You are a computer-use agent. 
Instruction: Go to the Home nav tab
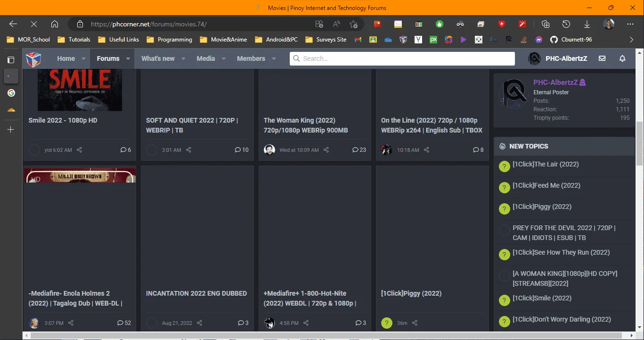point(66,58)
